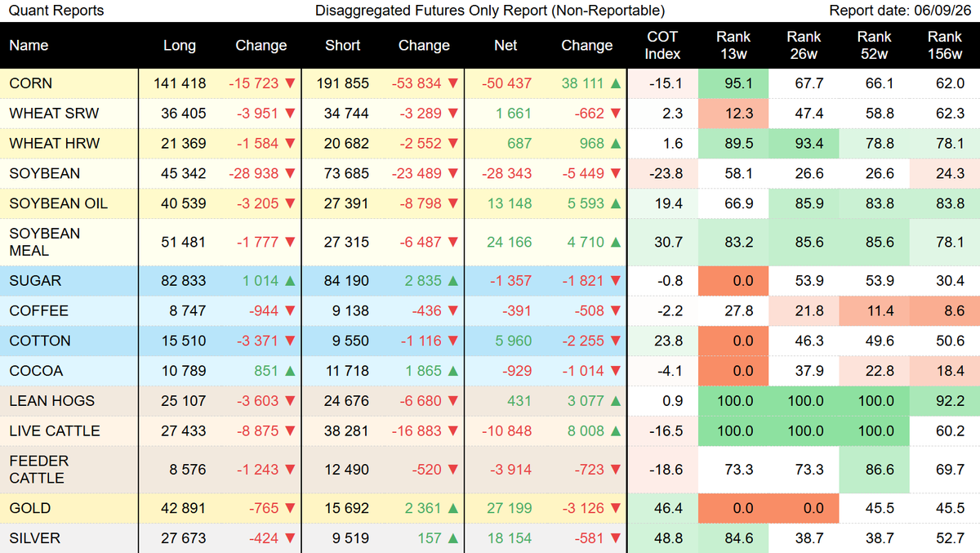Click GOLD net value 27 199
The height and width of the screenshot is (553, 980).
(x=510, y=508)
